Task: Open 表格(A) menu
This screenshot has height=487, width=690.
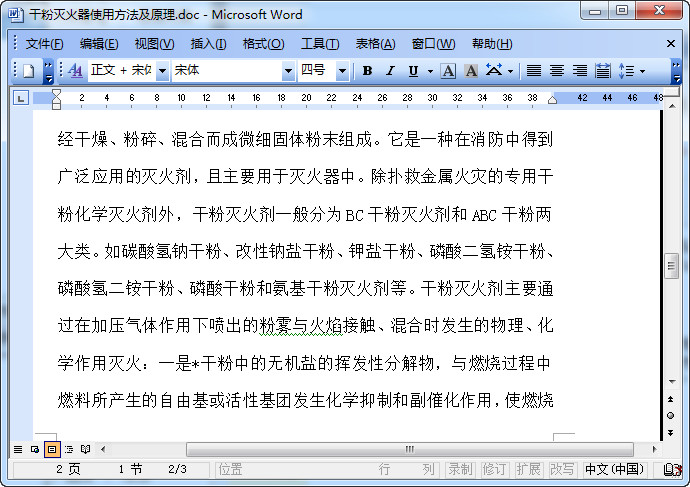Action: click(x=375, y=44)
